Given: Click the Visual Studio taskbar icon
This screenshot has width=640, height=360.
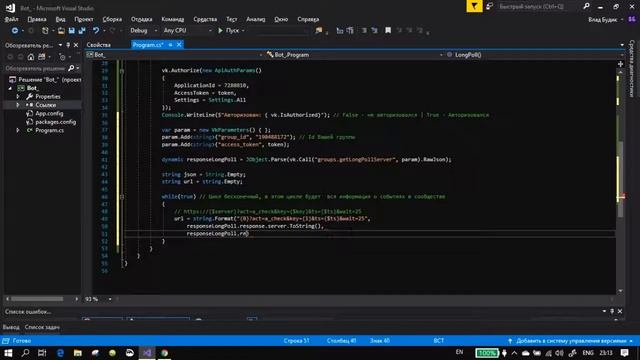Looking at the screenshot, I should tap(147, 353).
